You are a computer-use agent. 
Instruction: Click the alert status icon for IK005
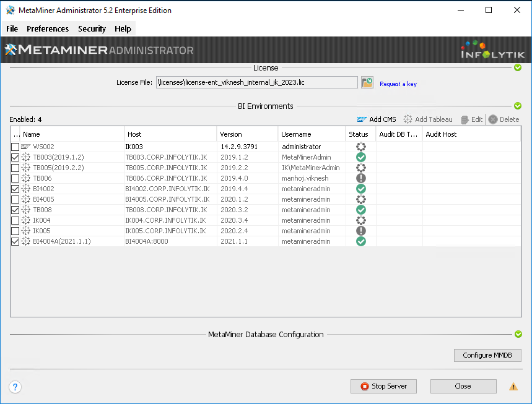[x=361, y=231]
